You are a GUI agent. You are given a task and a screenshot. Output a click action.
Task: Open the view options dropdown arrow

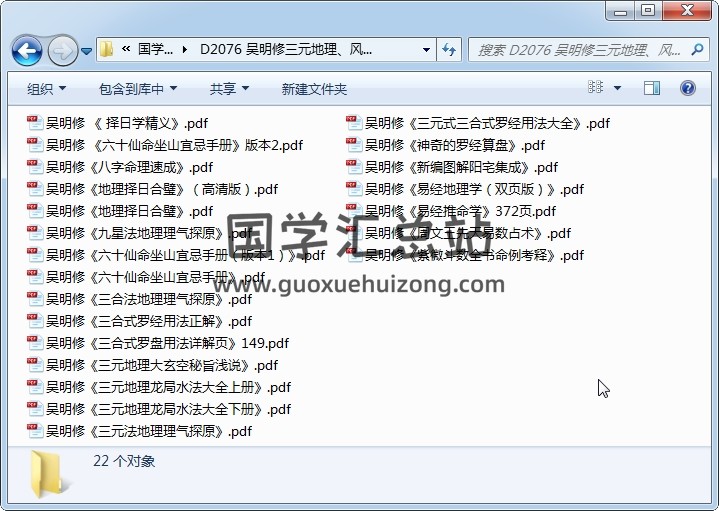(617, 88)
